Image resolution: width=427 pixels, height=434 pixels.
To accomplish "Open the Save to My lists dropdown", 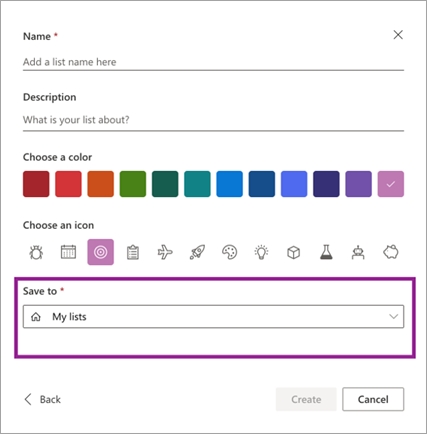I will 213,317.
